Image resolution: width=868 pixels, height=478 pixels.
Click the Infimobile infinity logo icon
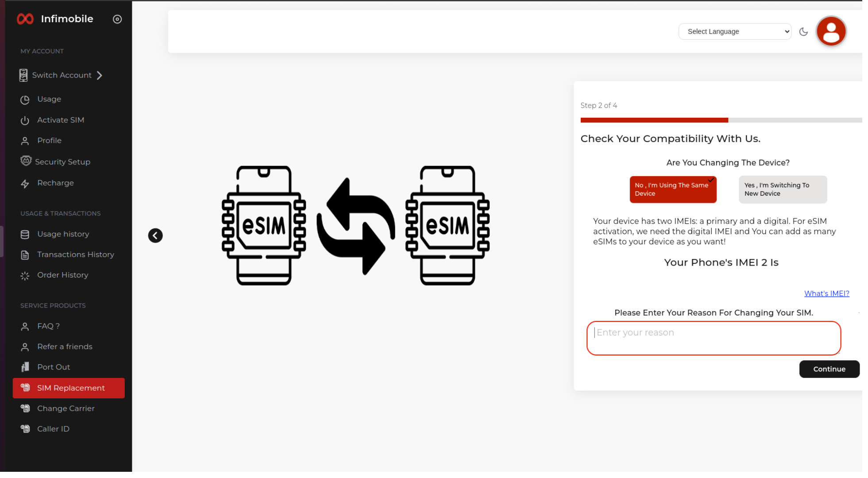pos(25,19)
